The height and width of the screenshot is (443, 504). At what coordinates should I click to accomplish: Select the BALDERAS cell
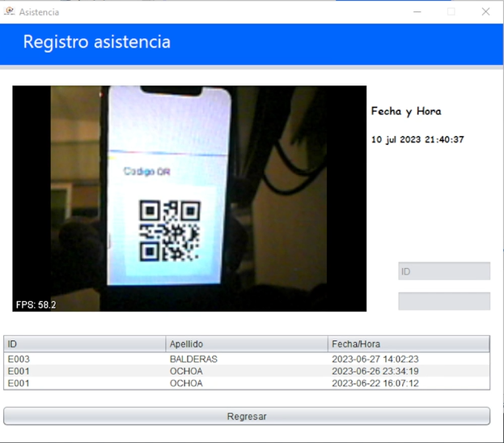[x=247, y=359]
